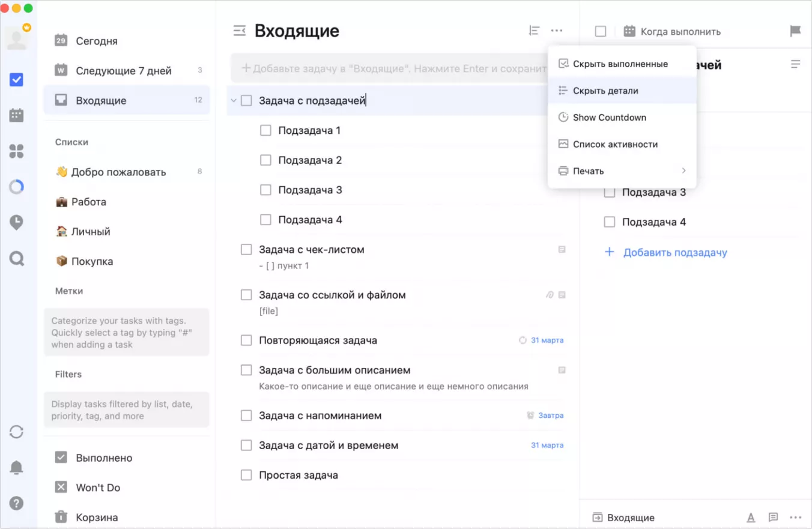Click the attachment icon on Задача со ссылкой и файлом
The height and width of the screenshot is (529, 812).
tap(549, 295)
